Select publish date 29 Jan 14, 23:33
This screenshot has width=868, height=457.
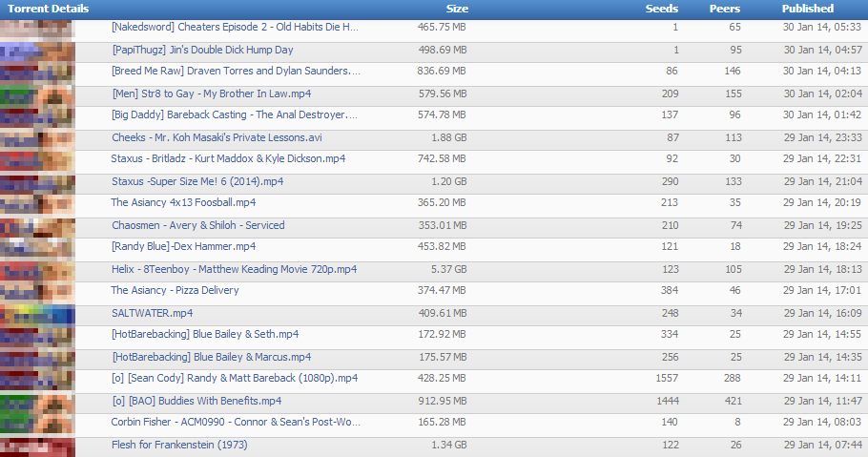[x=822, y=138]
